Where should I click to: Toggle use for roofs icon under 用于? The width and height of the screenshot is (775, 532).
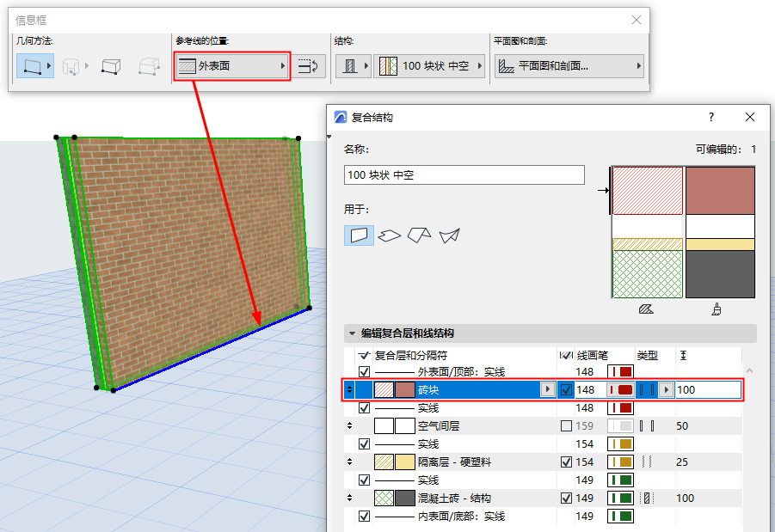(419, 235)
